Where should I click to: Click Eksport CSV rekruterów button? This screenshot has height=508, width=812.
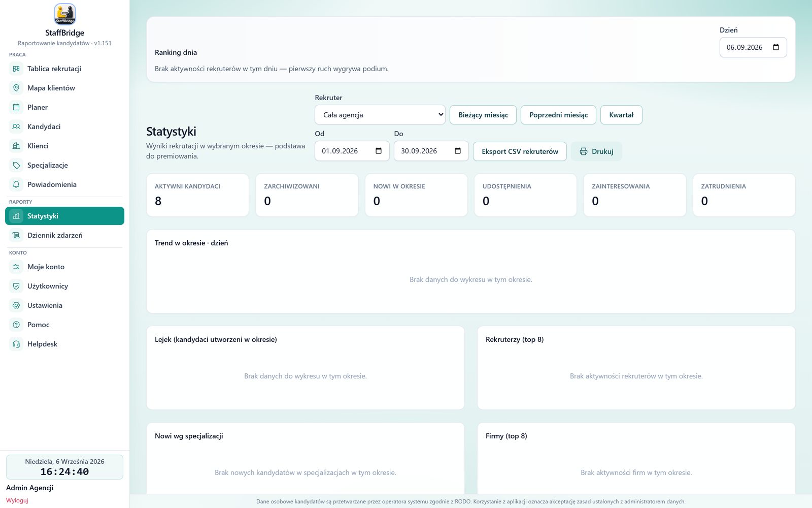click(520, 151)
